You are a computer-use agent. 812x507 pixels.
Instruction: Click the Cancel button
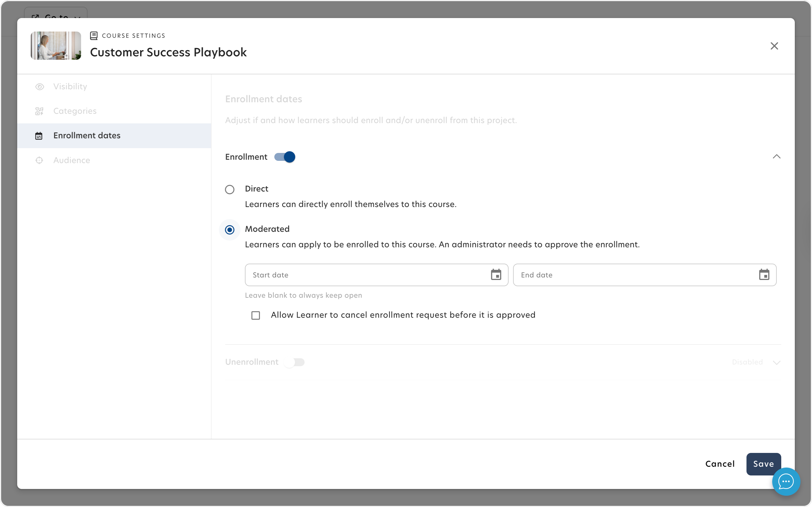click(x=720, y=464)
